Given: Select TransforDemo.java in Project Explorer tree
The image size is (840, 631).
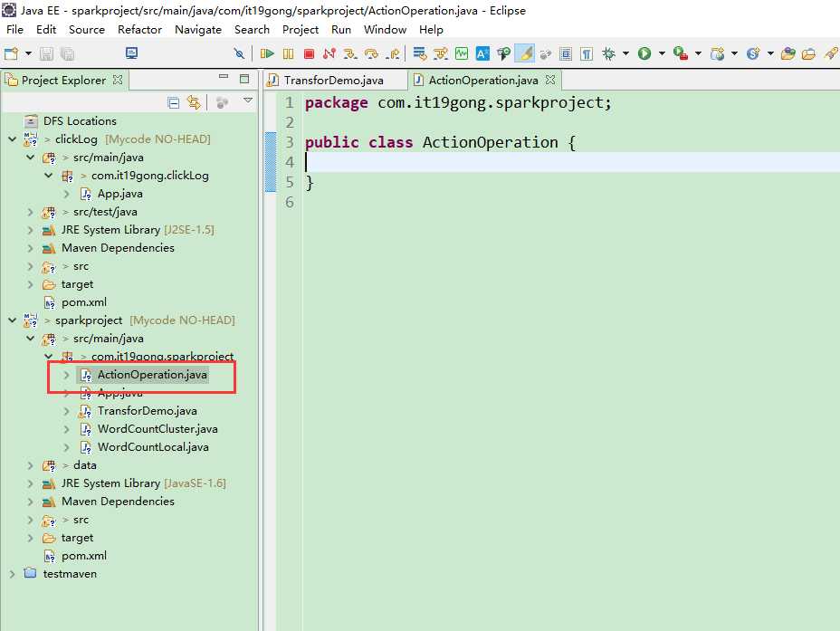Looking at the screenshot, I should pyautogui.click(x=148, y=411).
